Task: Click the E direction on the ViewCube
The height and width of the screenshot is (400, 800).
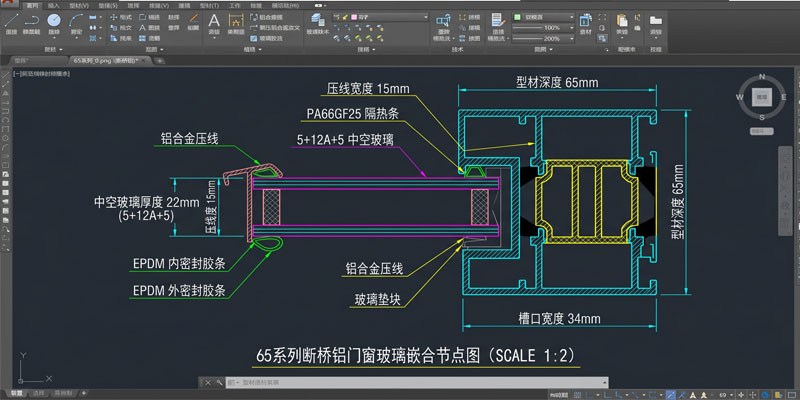Action: point(784,97)
